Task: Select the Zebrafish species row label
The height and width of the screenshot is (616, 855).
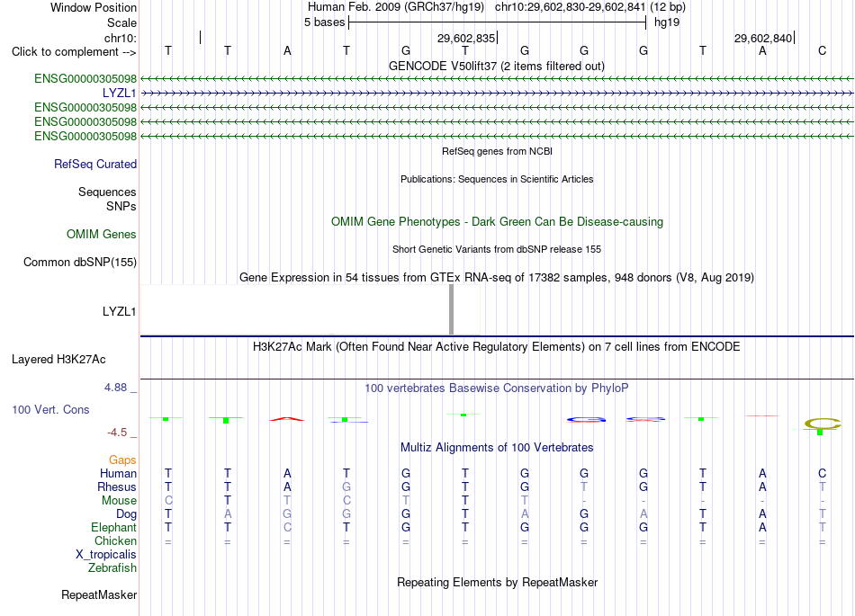Action: [112, 567]
